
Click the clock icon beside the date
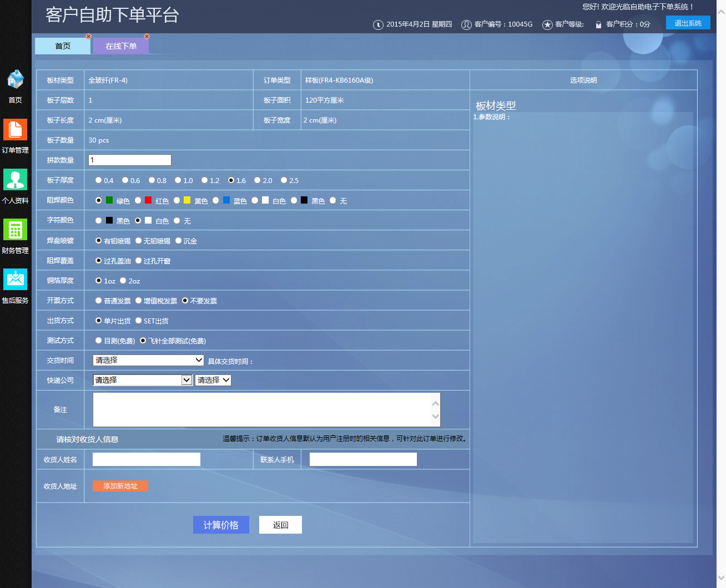tap(378, 24)
